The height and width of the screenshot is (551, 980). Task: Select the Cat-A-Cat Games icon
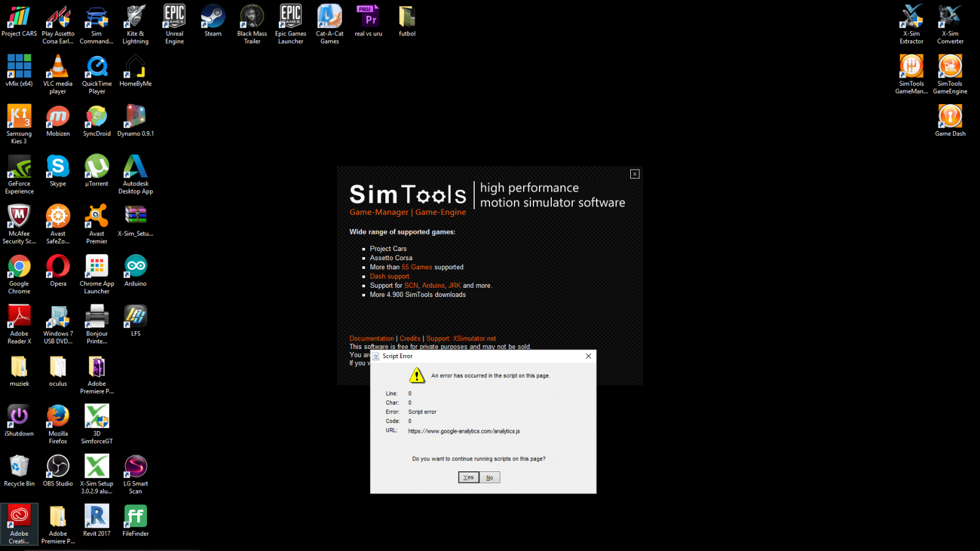click(x=330, y=25)
